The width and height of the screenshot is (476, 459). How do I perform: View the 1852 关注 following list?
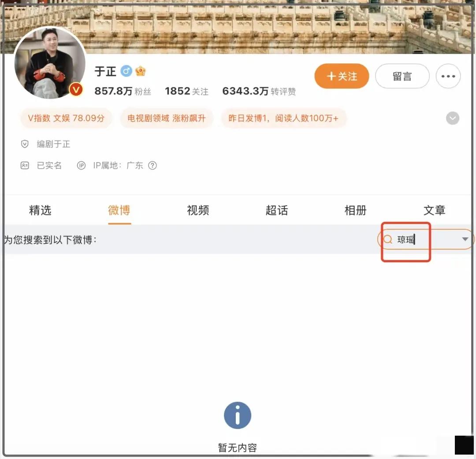tap(187, 91)
